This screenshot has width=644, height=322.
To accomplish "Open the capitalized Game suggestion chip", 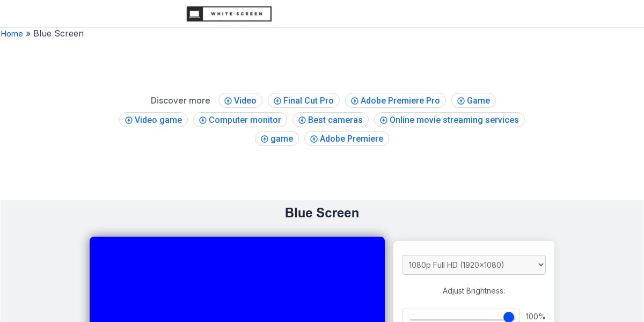I will (473, 100).
